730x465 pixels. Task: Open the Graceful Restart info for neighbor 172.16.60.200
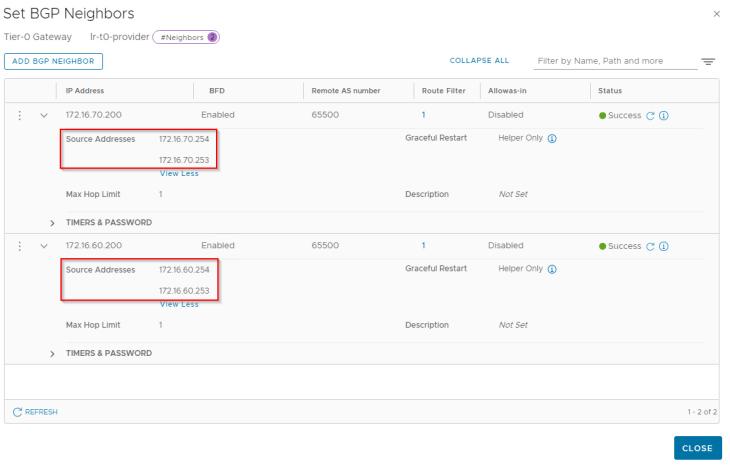(x=552, y=269)
